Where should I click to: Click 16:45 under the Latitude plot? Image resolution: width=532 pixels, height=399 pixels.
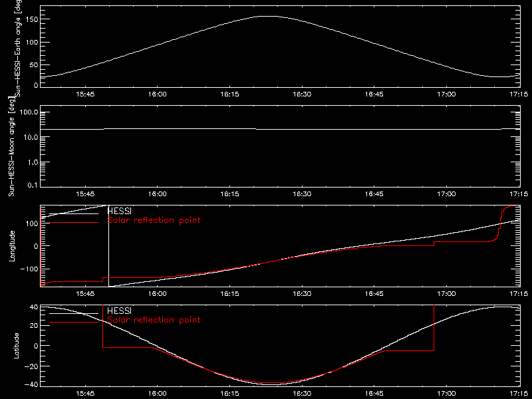[374, 394]
